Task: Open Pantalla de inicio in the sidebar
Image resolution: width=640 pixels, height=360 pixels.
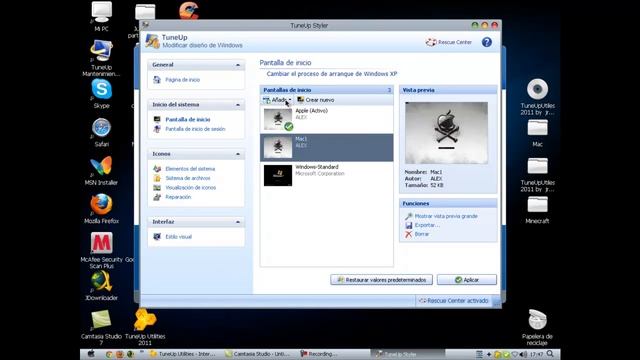Action: tap(188, 120)
